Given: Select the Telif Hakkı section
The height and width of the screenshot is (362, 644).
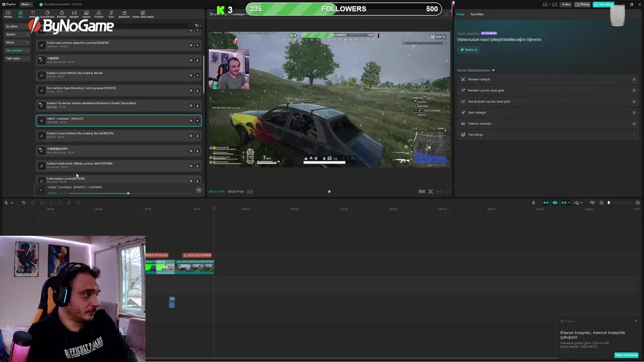Looking at the screenshot, I should [17, 58].
